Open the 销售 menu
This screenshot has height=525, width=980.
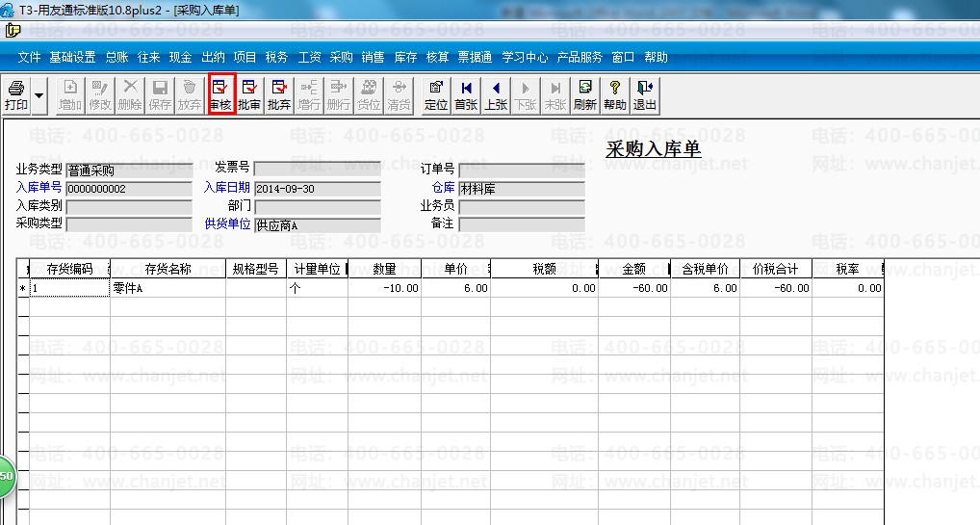coord(374,58)
